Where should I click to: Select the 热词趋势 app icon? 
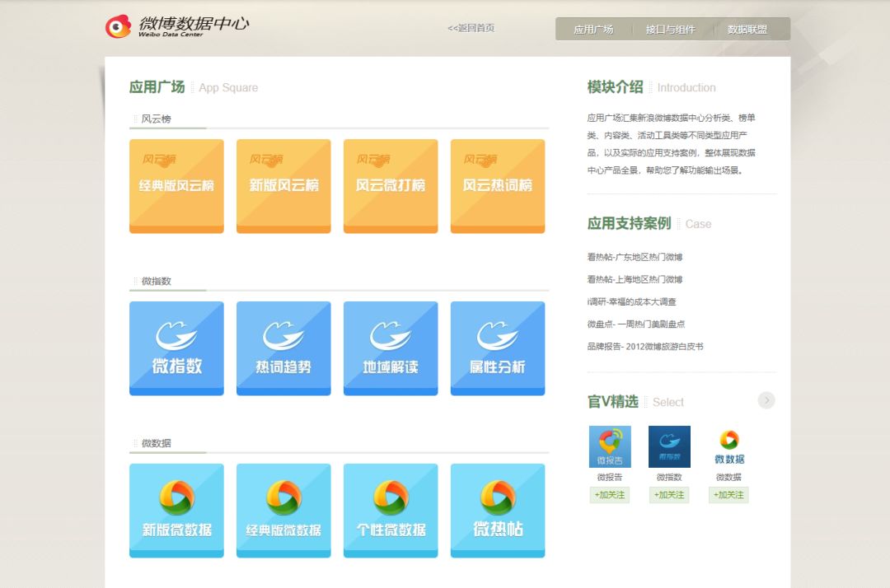pos(283,348)
